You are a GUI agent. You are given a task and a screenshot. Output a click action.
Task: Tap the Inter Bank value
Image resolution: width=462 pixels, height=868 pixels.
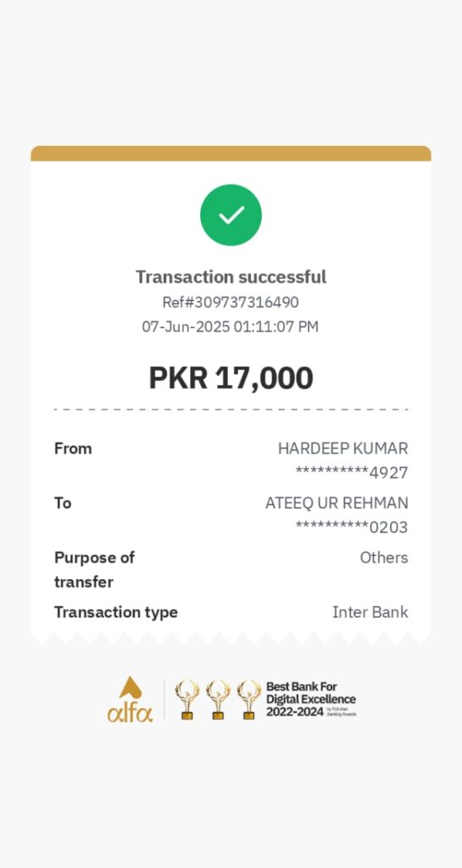coord(370,612)
